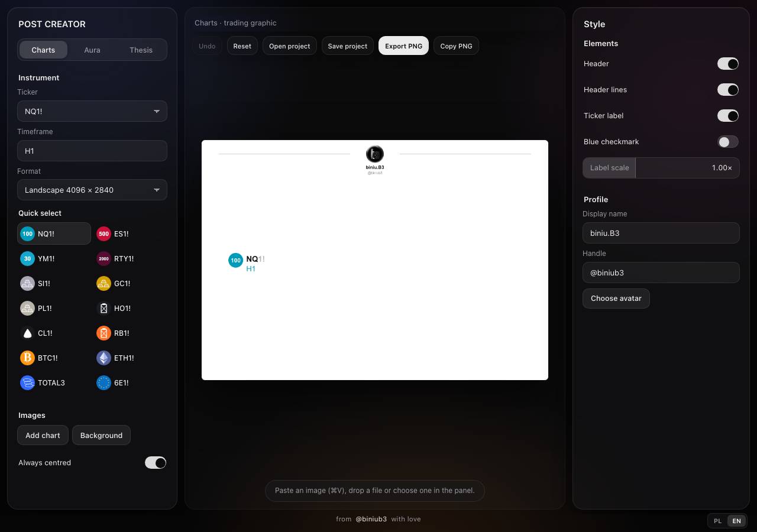Pick the BTC1! bitcoin icon
This screenshot has height=532, width=757.
pyautogui.click(x=27, y=358)
